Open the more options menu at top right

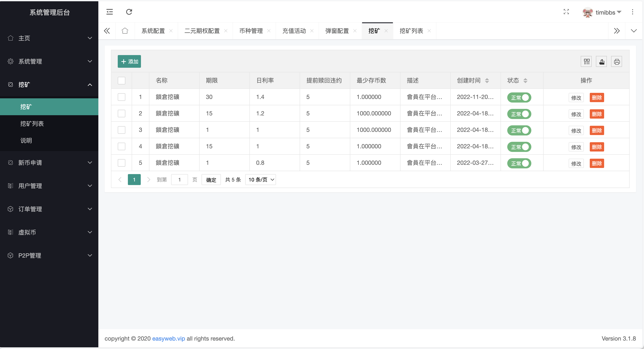coord(633,12)
